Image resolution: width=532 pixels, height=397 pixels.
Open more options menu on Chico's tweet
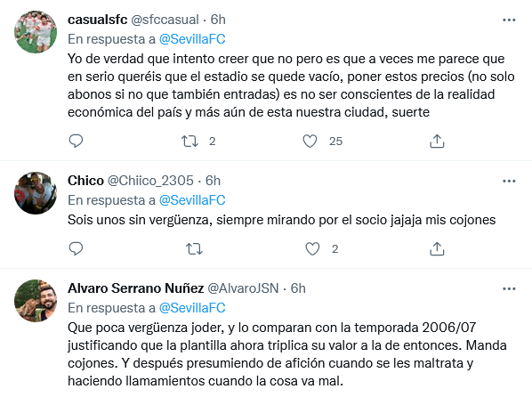coord(509,181)
